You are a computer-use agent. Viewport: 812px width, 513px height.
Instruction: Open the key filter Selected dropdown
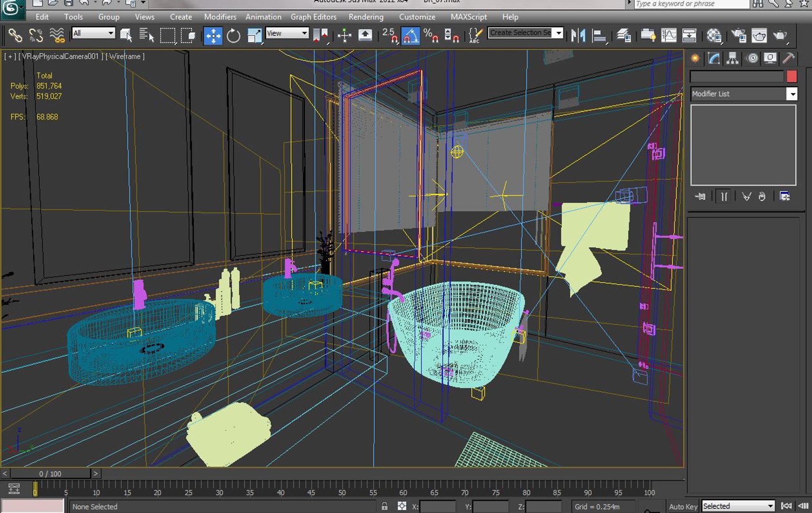click(738, 506)
